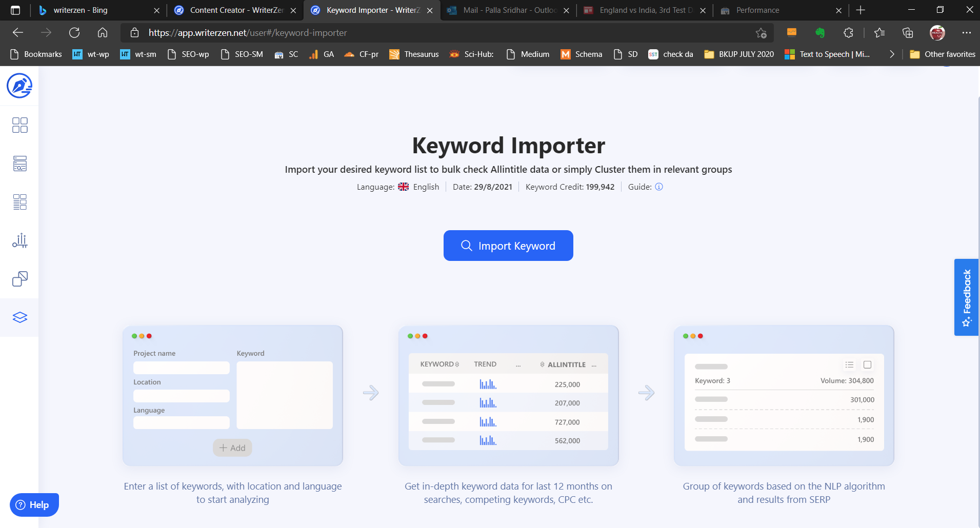Open the tab actions menu icon

15,10
